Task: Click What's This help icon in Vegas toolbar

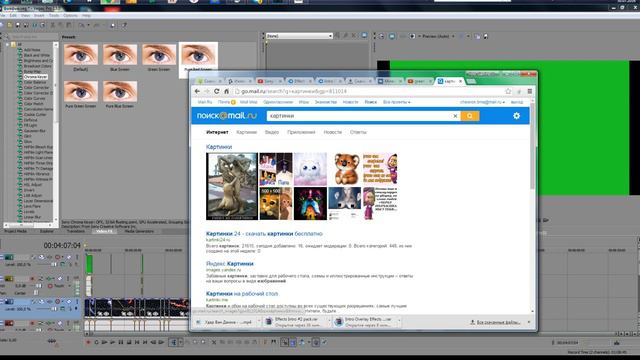Action: [124, 25]
